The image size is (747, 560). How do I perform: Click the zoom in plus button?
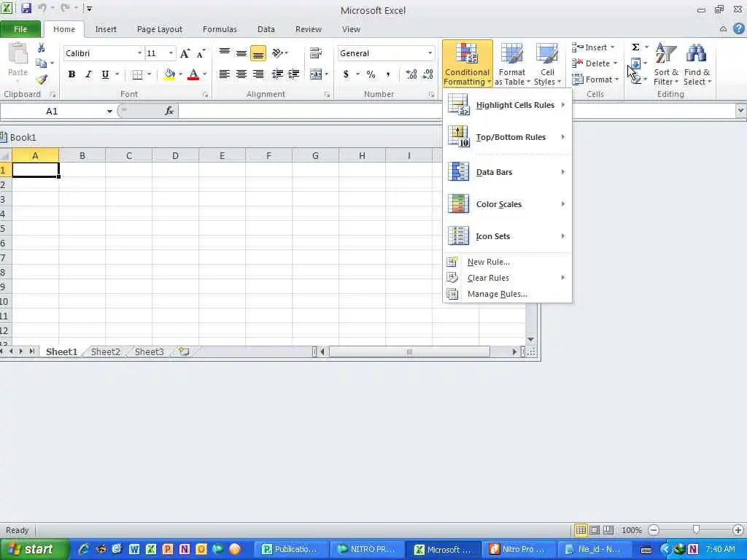(x=738, y=529)
